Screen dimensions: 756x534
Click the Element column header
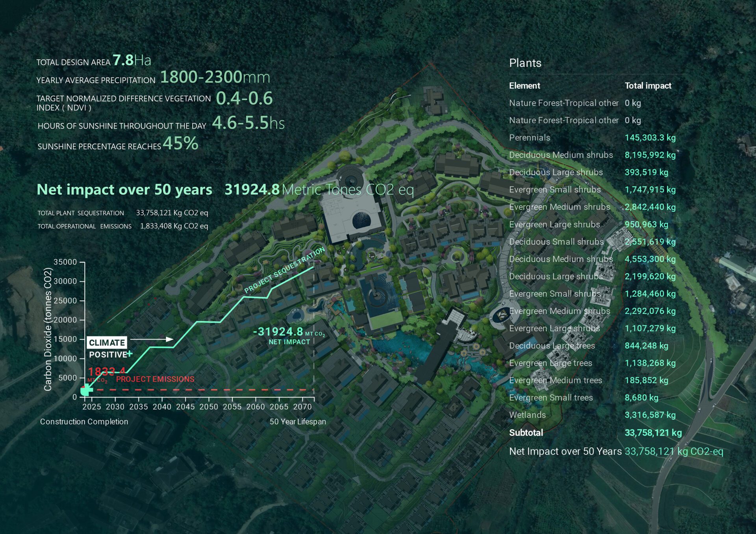tap(524, 86)
